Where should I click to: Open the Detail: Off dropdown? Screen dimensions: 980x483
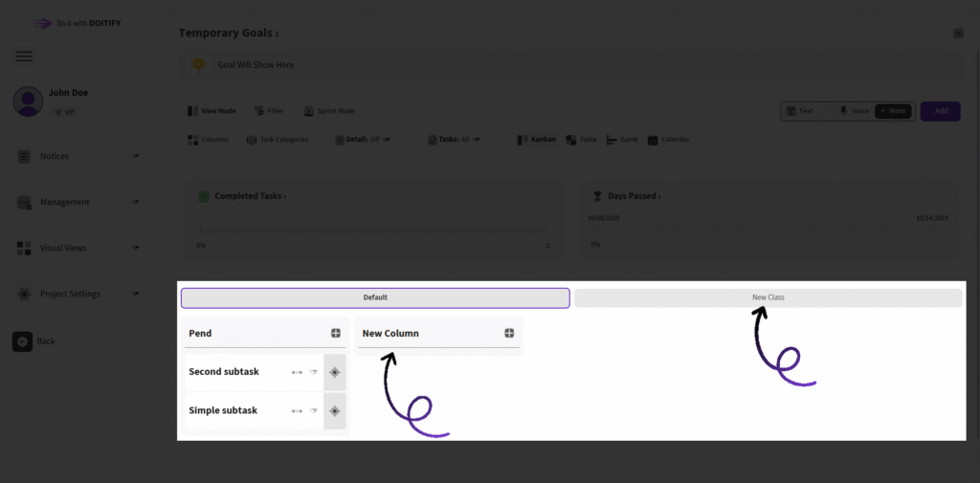tap(362, 140)
